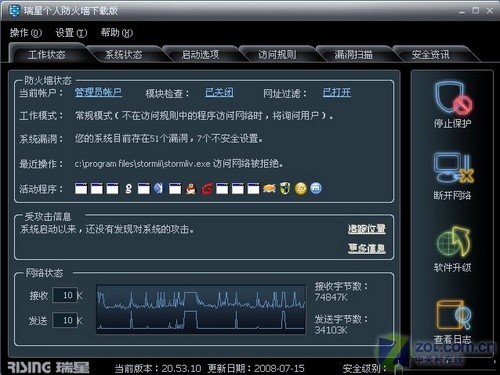Click the RISING 瑞星 logo at bottom left
Viewport: 500px width, 375px height.
coord(48,367)
